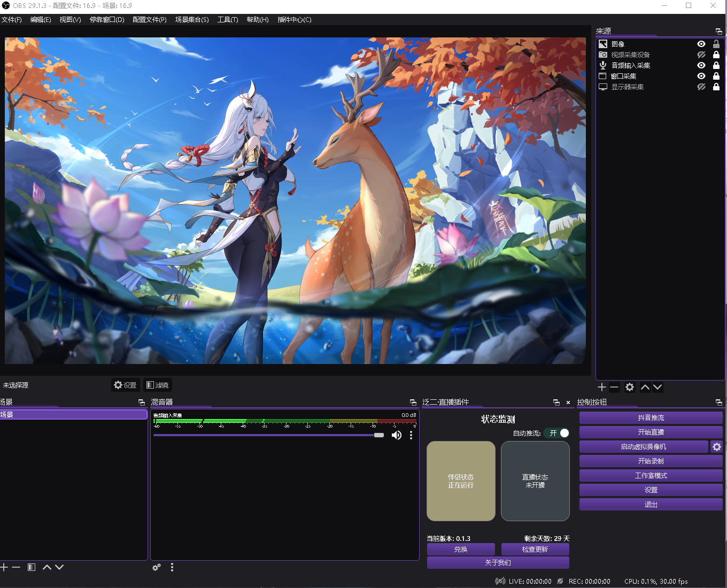Screen dimensions: 727x588
Task: Move source down in list
Action: 658,387
